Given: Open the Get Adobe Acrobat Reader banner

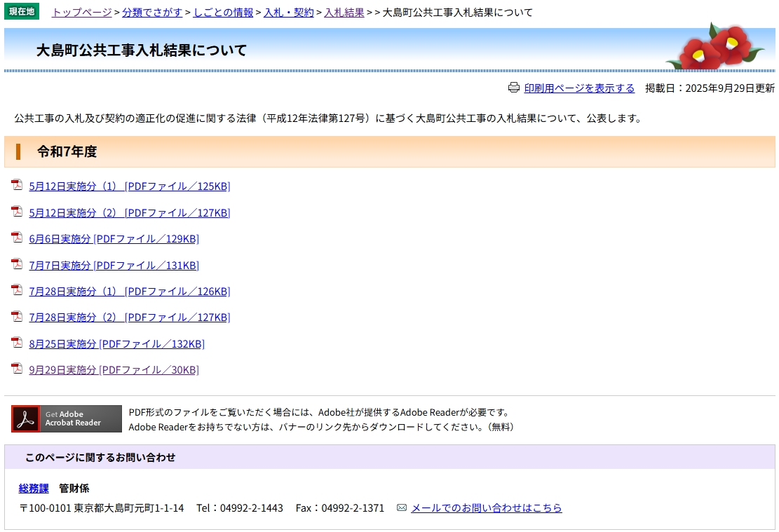Looking at the screenshot, I should pos(67,418).
